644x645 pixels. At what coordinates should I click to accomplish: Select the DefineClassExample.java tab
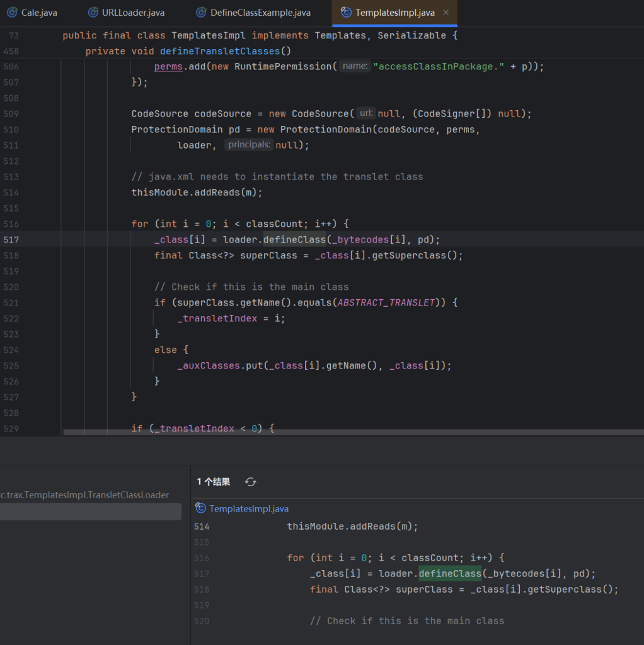coord(260,13)
